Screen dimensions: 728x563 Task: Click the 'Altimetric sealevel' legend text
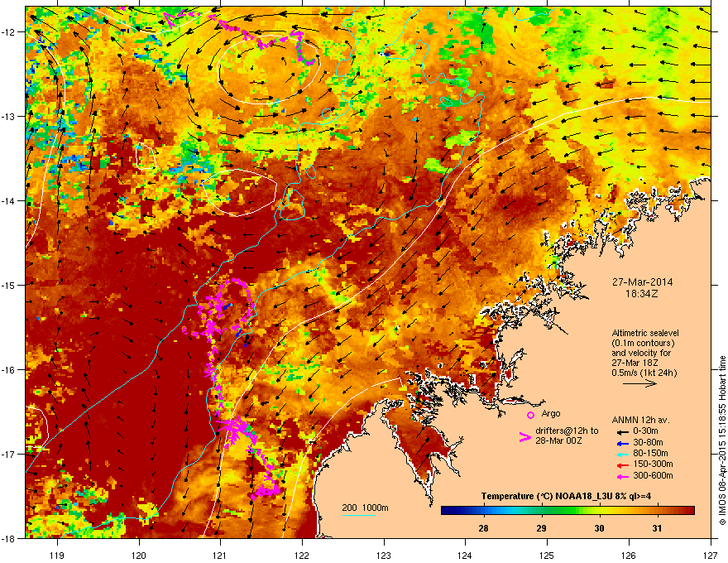tap(645, 333)
